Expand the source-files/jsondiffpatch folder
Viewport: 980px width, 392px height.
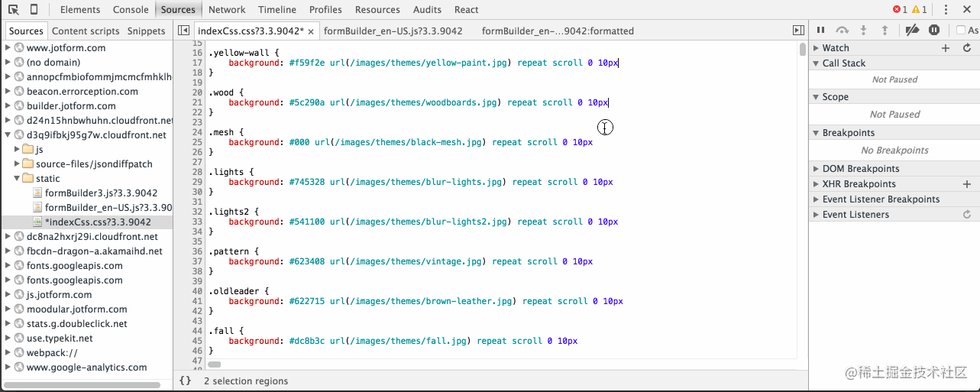click(x=18, y=164)
